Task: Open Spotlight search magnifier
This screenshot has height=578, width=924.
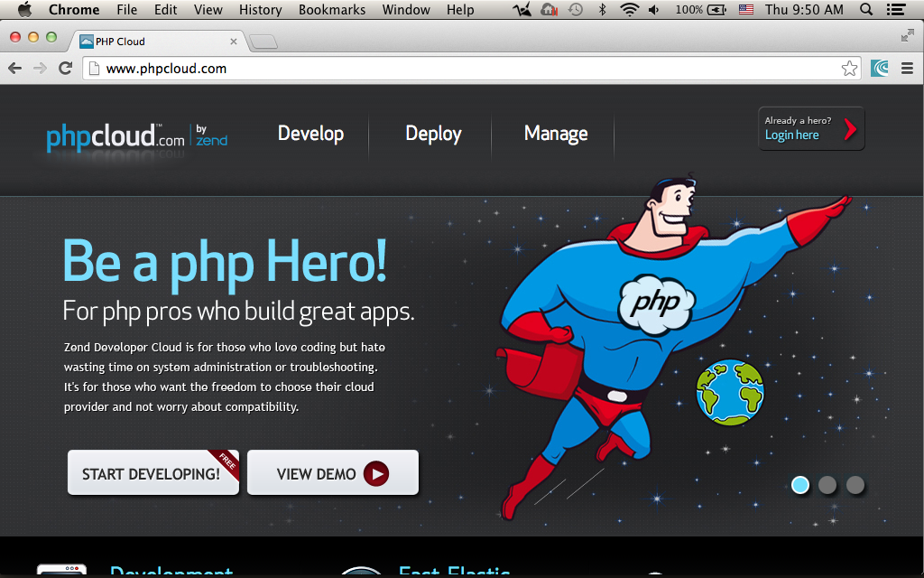Action: pyautogui.click(x=866, y=9)
